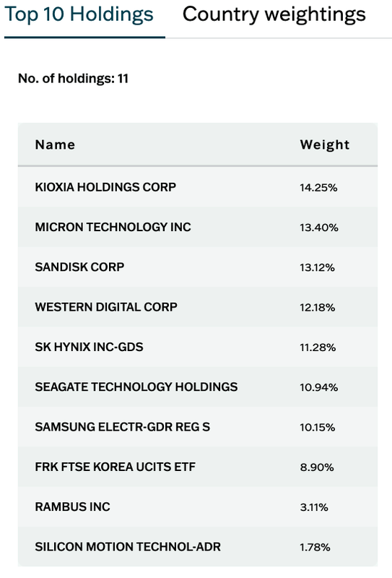Select the RAMBUS INC row
Screen dimensions: 392x578
198,507
